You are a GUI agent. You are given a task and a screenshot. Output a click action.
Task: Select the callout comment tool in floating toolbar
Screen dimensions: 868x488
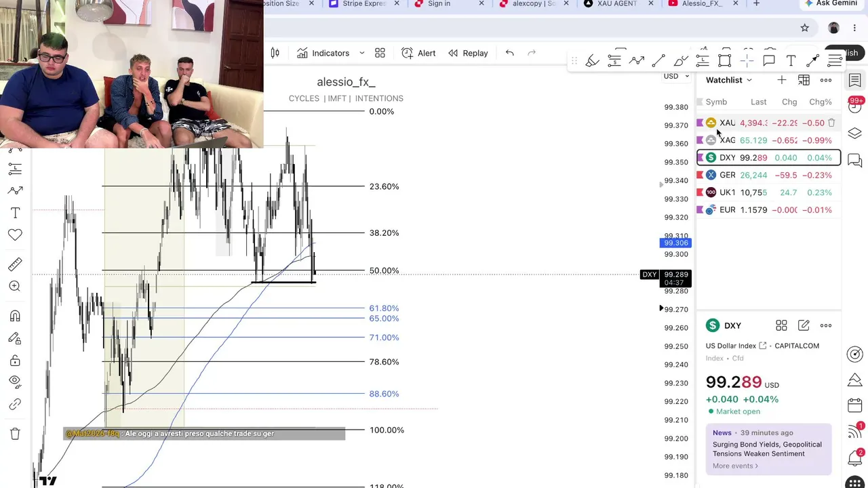pos(769,61)
